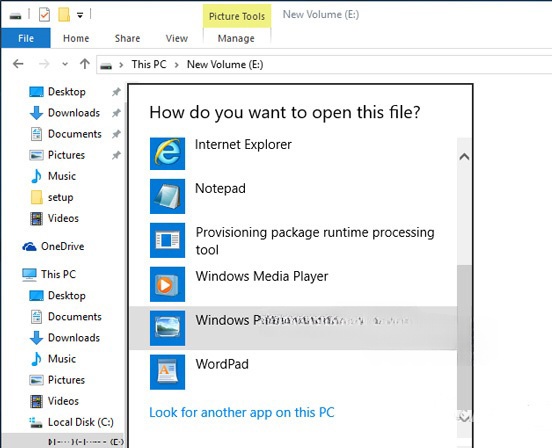
Task: Open Local Disk (C:)
Action: tap(71, 422)
